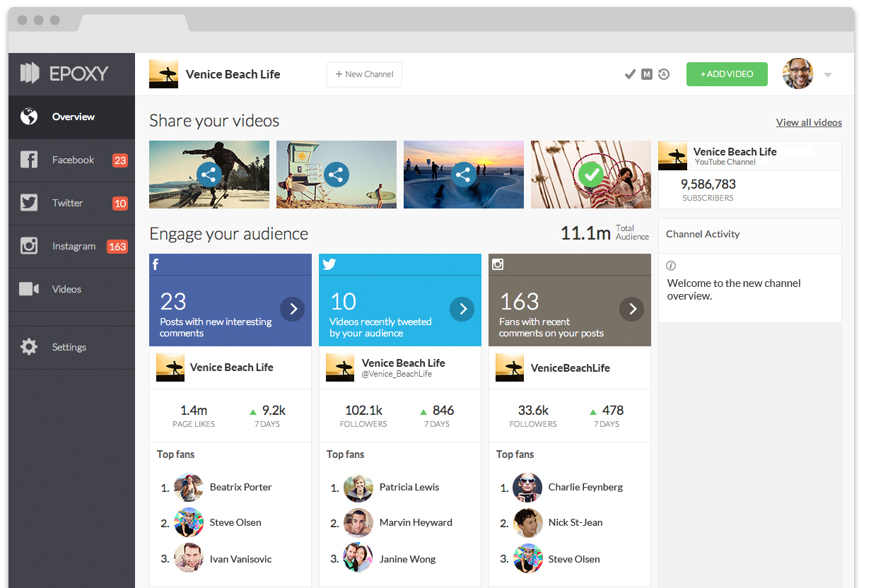This screenshot has width=871, height=588.
Task: Click share icon on sunset skatepark video
Action: pos(464,174)
